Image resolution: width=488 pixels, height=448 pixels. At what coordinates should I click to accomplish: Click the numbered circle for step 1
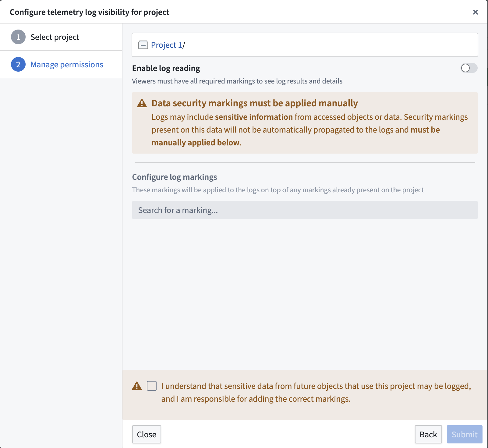pos(18,37)
